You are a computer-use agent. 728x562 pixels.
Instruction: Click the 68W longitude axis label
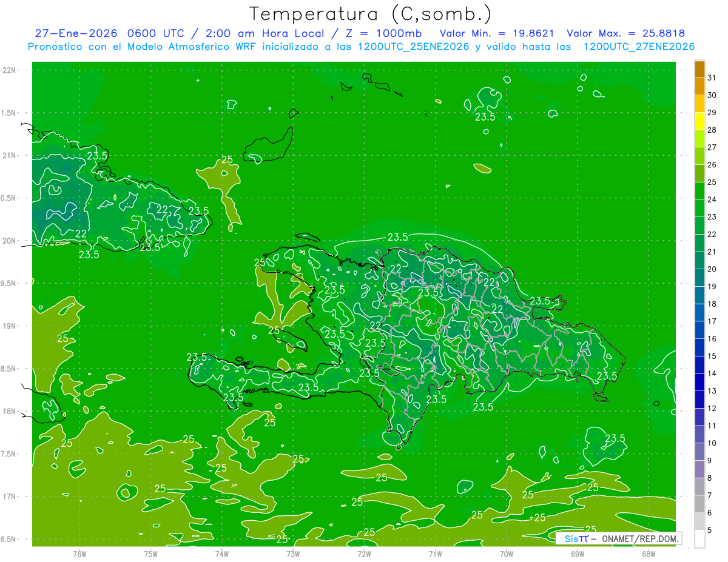tap(649, 554)
